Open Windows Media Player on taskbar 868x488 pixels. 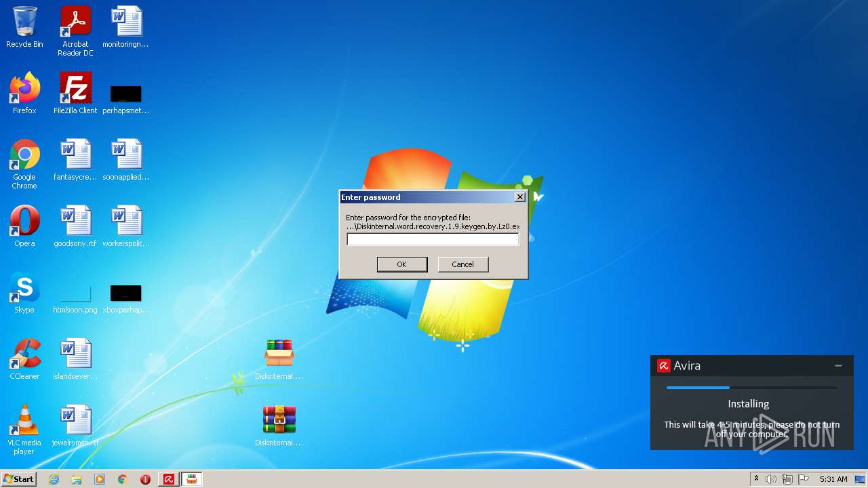pos(100,479)
